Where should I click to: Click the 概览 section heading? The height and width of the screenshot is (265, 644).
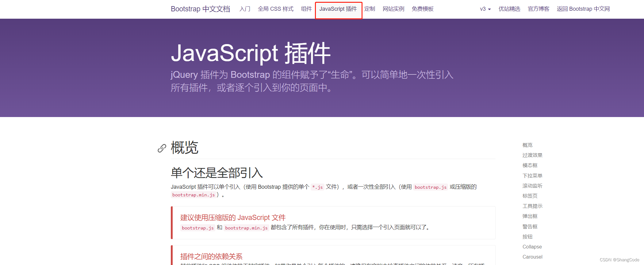pyautogui.click(x=185, y=148)
